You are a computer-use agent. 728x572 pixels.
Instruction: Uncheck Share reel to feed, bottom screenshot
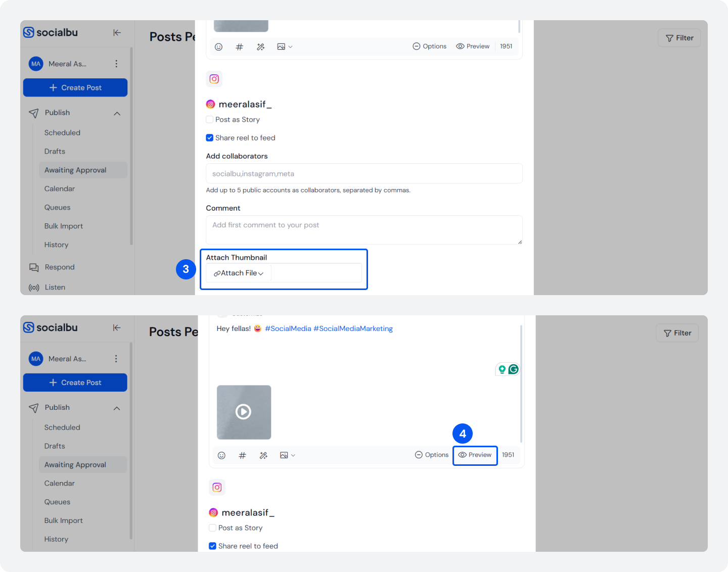(x=212, y=546)
